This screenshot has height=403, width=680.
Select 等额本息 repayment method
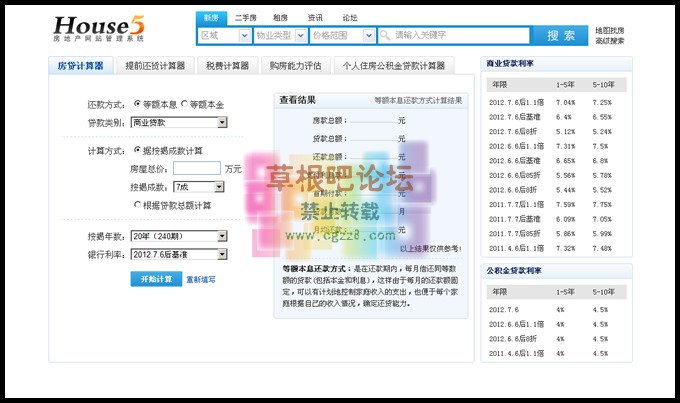tap(137, 104)
